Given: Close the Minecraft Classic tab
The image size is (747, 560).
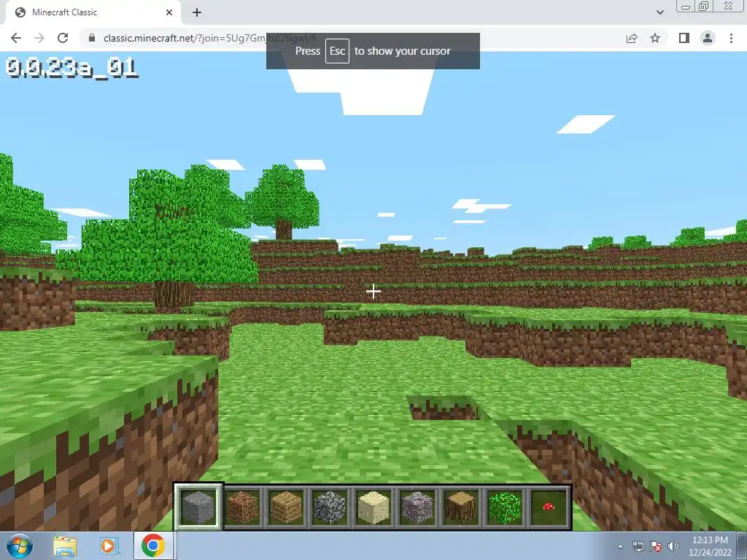Looking at the screenshot, I should (169, 12).
